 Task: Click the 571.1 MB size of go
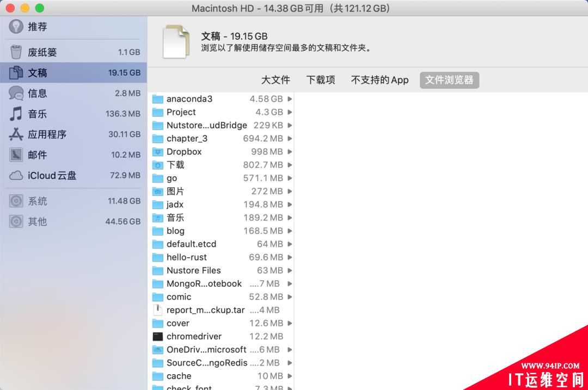pyautogui.click(x=264, y=178)
